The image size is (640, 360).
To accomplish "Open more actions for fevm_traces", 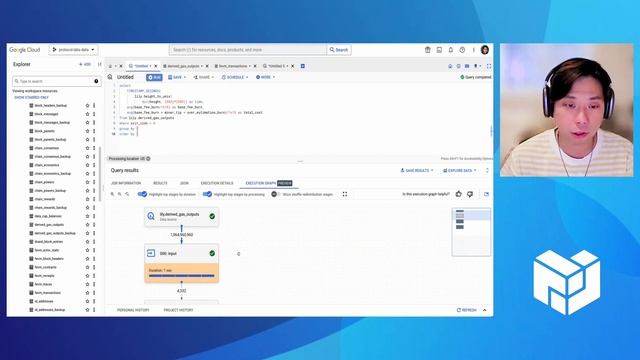I will [x=94, y=284].
